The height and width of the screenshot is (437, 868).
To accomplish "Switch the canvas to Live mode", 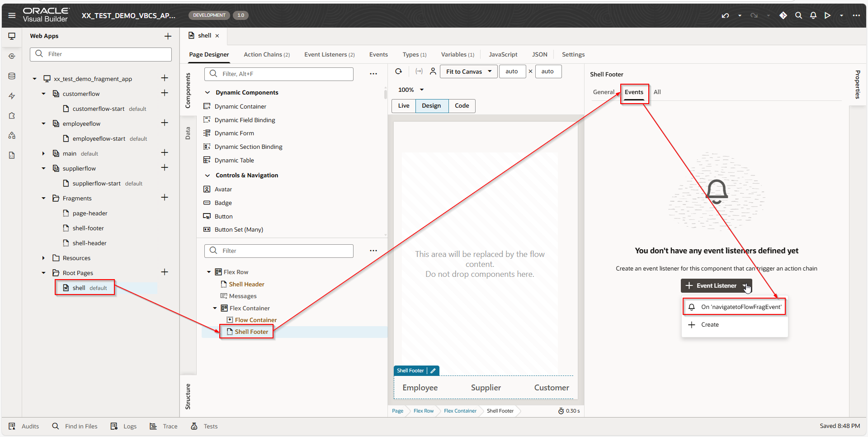I will tap(403, 105).
